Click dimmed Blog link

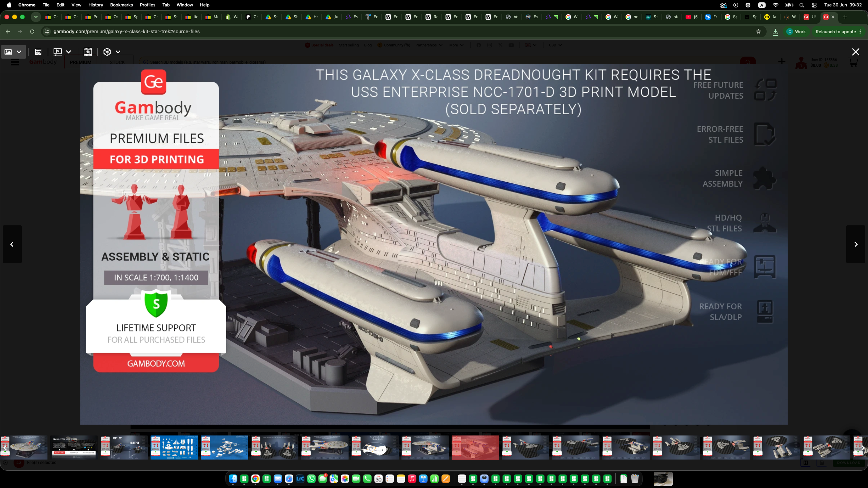(368, 45)
